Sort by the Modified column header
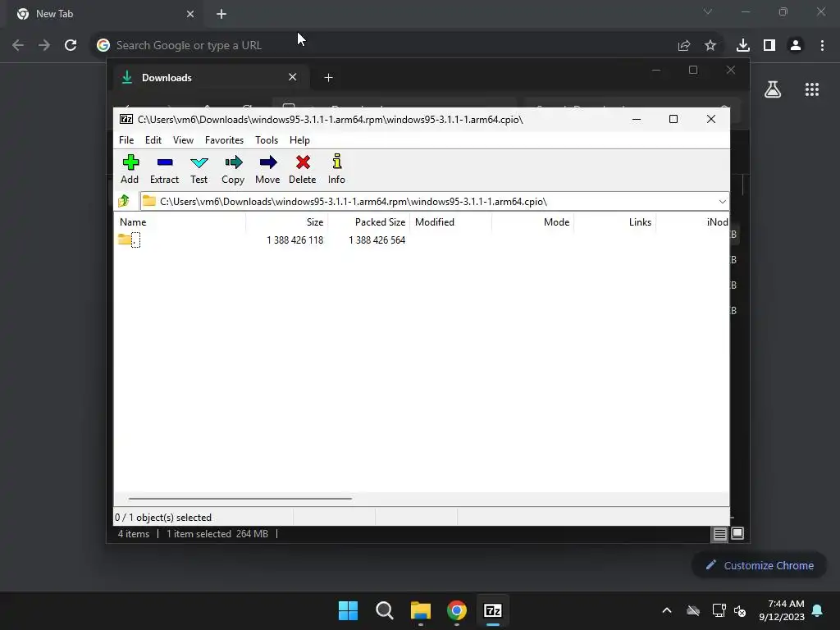 (x=451, y=221)
